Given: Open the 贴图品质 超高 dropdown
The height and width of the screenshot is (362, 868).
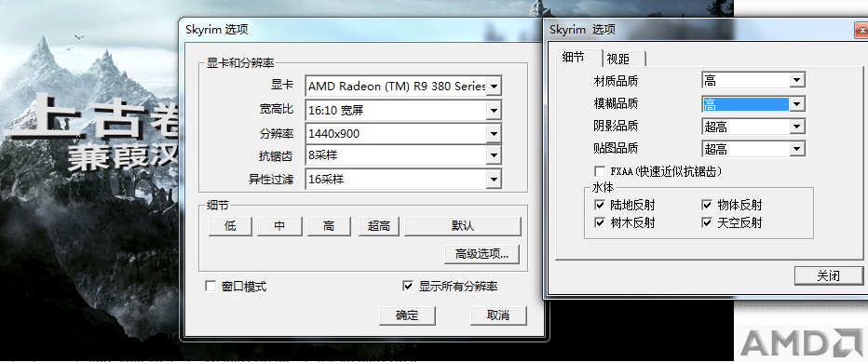Looking at the screenshot, I should click(x=753, y=149).
